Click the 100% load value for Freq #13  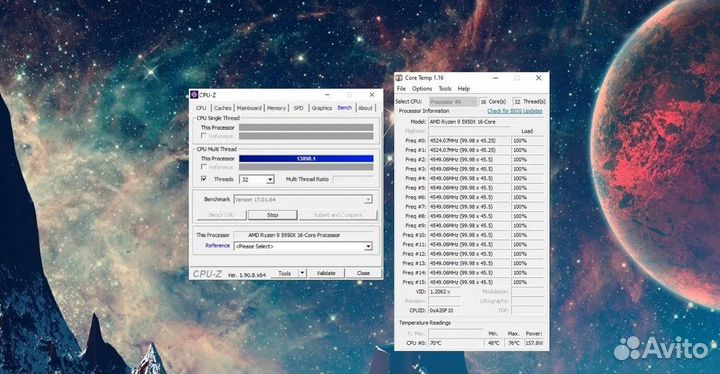pos(528,263)
